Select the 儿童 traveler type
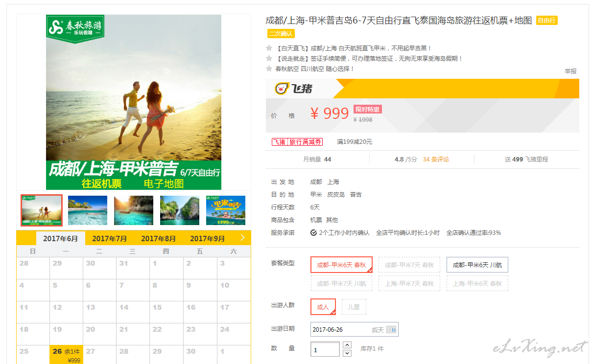This screenshot has height=364, width=593. [354, 307]
